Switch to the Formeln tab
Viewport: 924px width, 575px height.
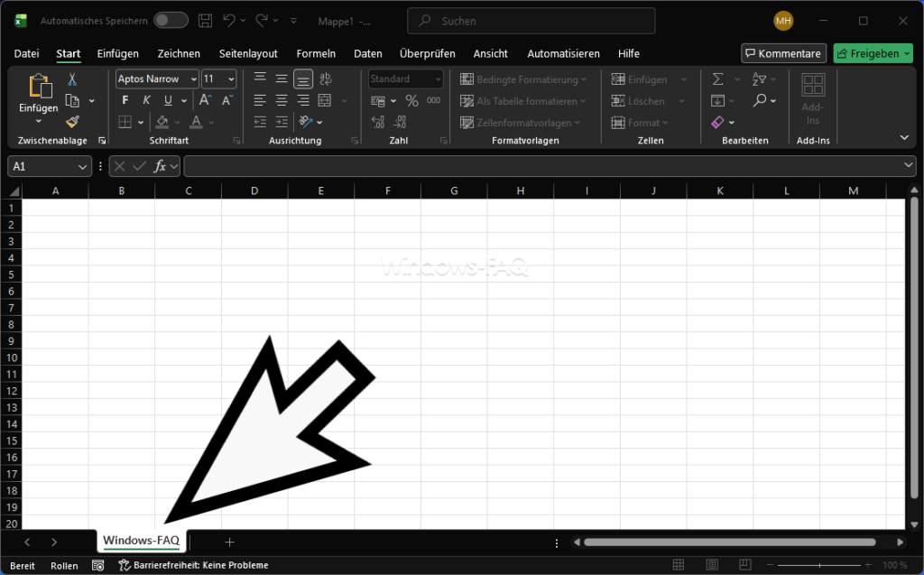pyautogui.click(x=316, y=53)
